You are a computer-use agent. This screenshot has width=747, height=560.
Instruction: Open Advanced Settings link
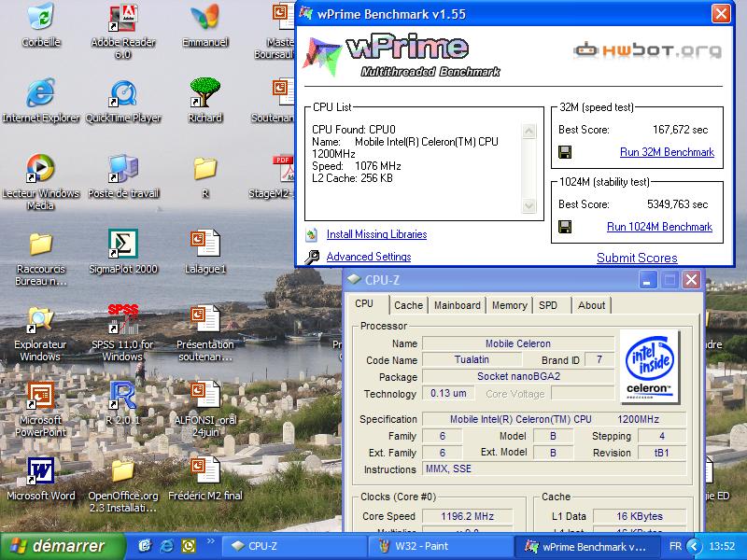[x=369, y=257]
